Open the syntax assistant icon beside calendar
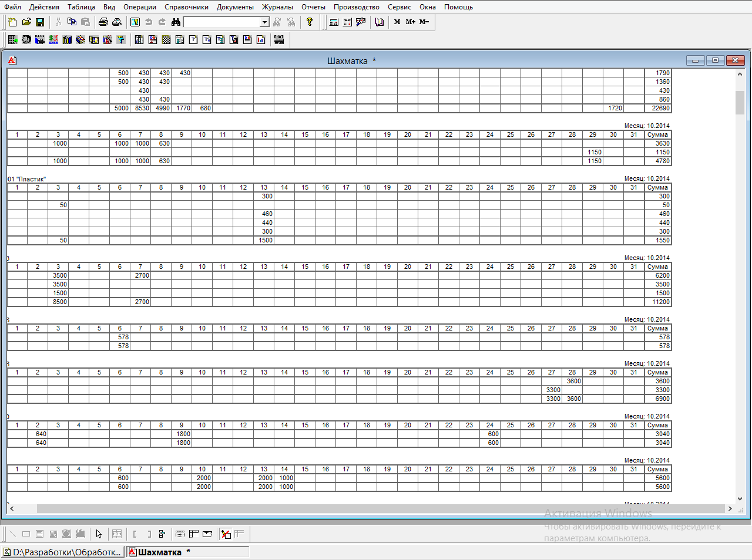752x560 pixels. [x=361, y=22]
